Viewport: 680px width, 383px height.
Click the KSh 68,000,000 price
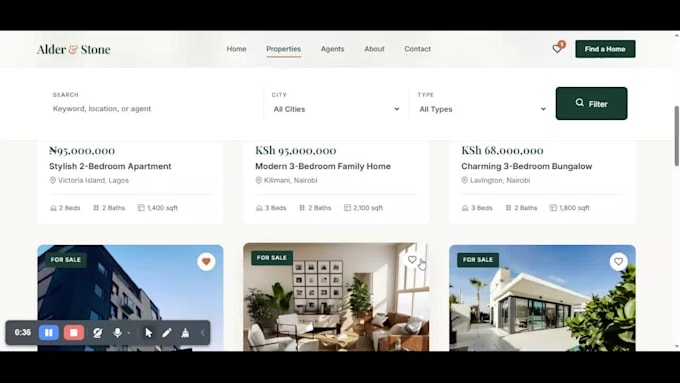(502, 151)
